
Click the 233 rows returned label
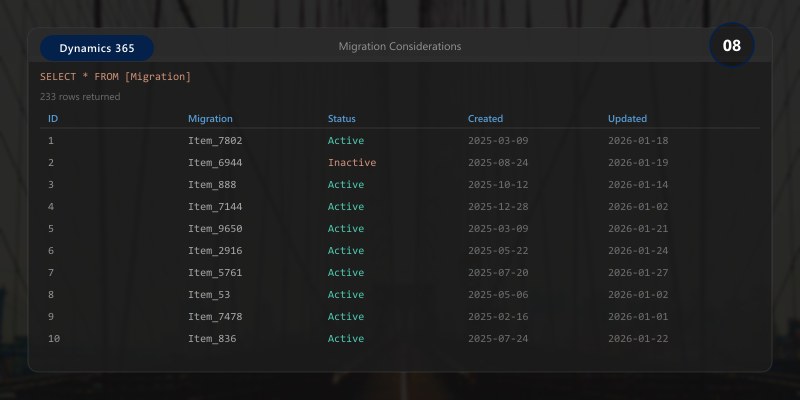[x=80, y=96]
